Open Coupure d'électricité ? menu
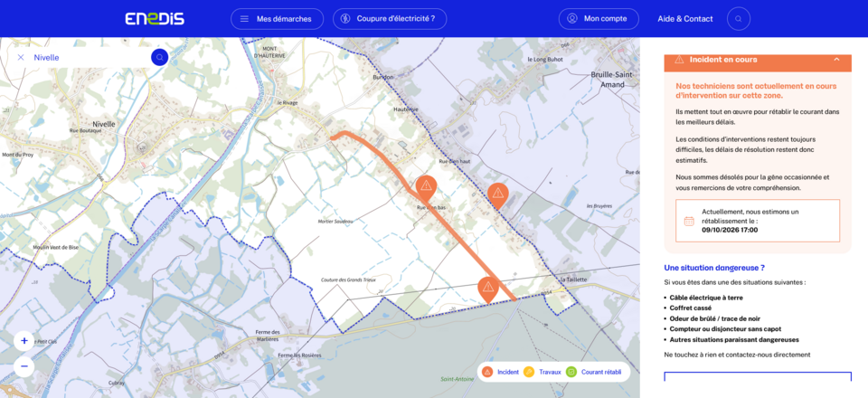868x398 pixels. click(389, 19)
